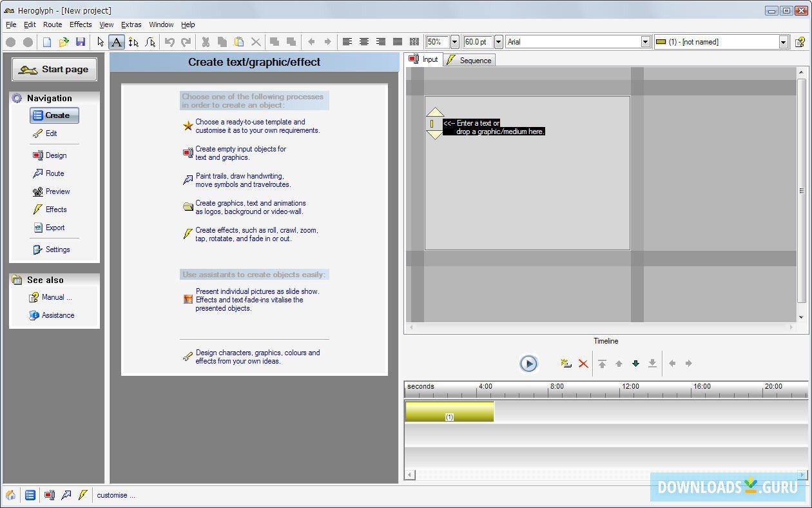Delete timeline object with red X

(x=583, y=364)
